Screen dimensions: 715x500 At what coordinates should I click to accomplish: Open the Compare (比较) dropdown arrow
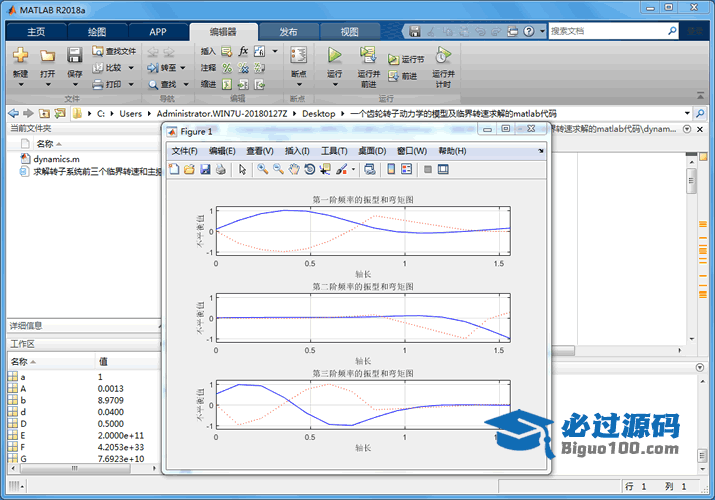pos(131,68)
